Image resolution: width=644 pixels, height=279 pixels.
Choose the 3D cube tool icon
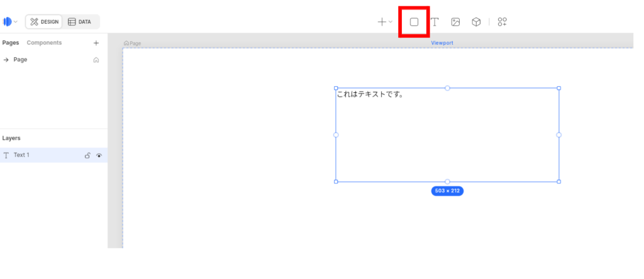pyautogui.click(x=476, y=22)
